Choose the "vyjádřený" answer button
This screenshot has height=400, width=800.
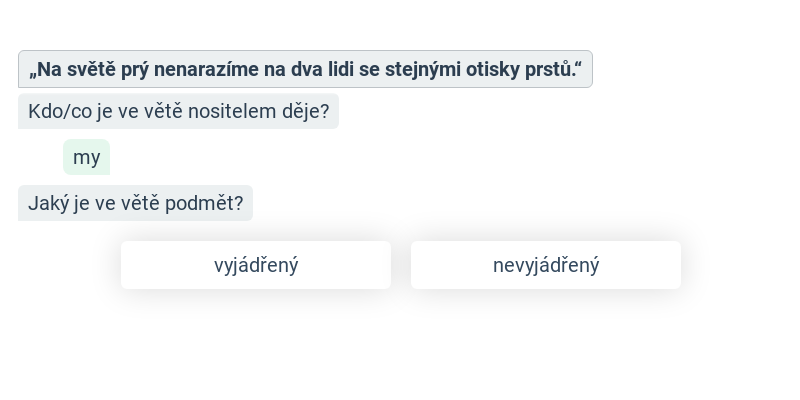[x=256, y=265]
